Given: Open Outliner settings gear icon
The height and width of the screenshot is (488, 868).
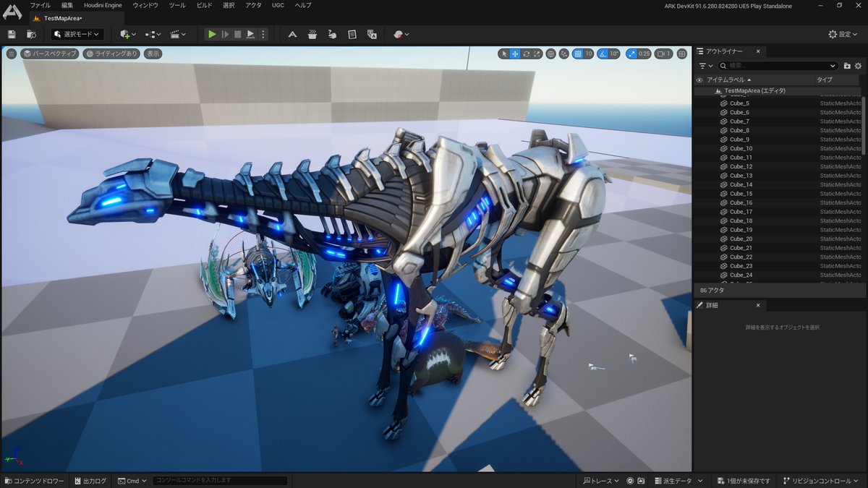Looking at the screenshot, I should [858, 66].
